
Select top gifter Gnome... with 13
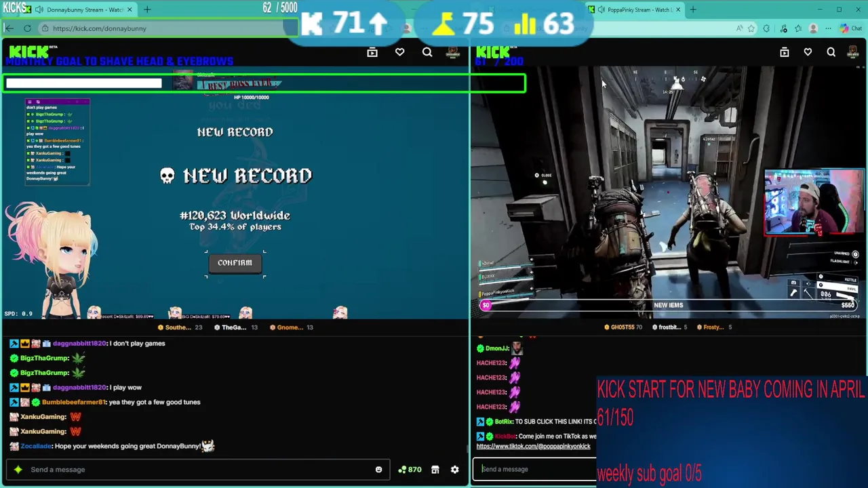click(x=292, y=327)
